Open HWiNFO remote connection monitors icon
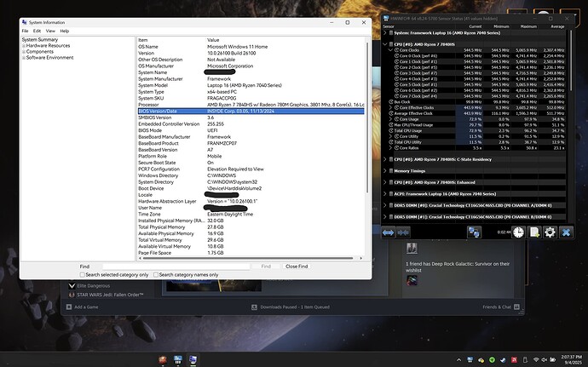Viewport: 588px width, 367px height. [x=474, y=232]
